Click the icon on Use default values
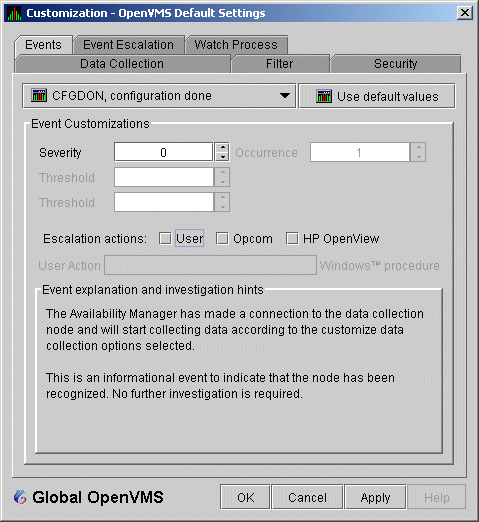Image resolution: width=479 pixels, height=522 pixels. [324, 96]
